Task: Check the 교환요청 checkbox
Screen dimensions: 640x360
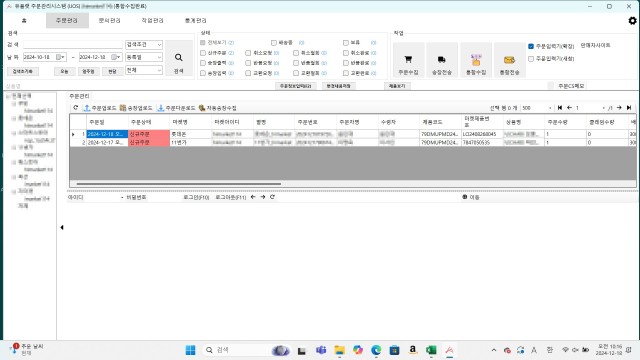Action: [248, 73]
